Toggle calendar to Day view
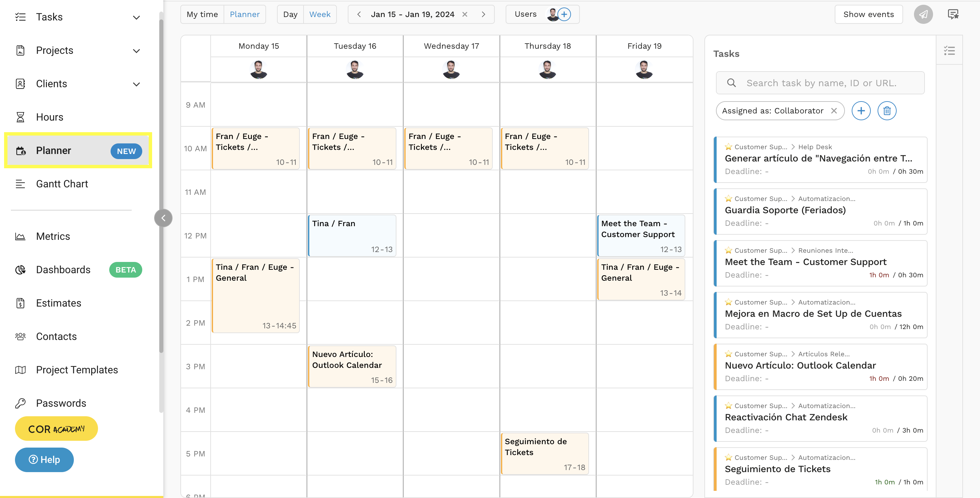 [x=290, y=14]
